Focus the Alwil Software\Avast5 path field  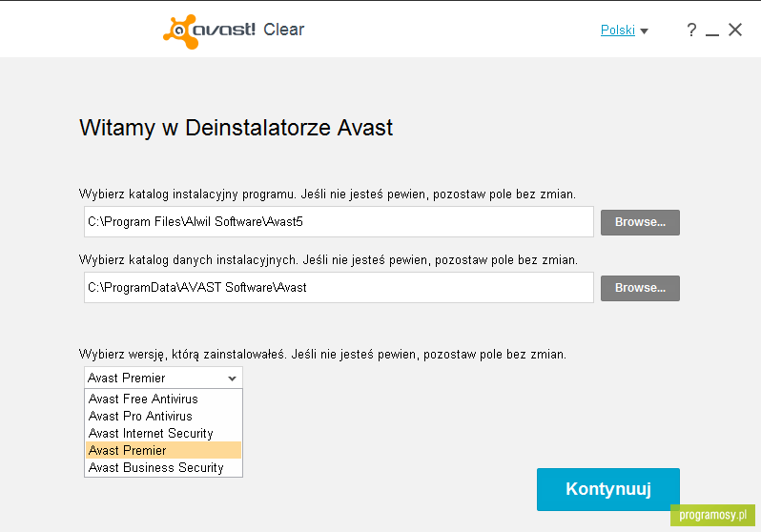tap(339, 222)
